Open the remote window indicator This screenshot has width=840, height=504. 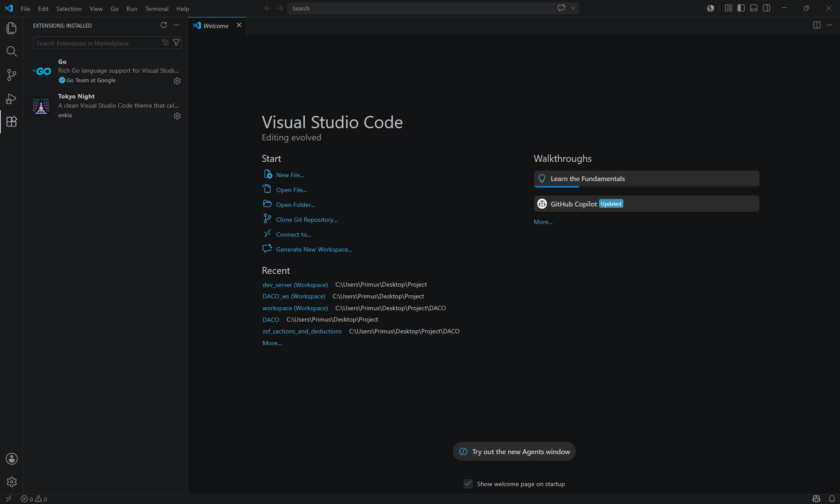(8, 499)
